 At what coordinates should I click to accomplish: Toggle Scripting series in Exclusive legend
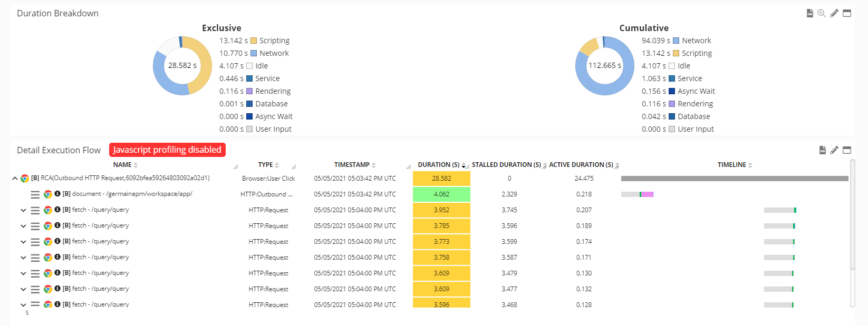269,41
